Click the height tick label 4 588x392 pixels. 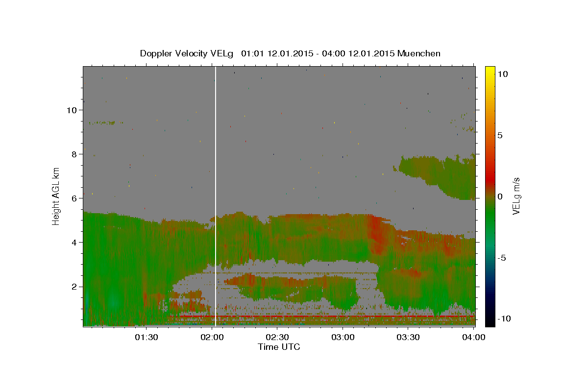pos(74,243)
